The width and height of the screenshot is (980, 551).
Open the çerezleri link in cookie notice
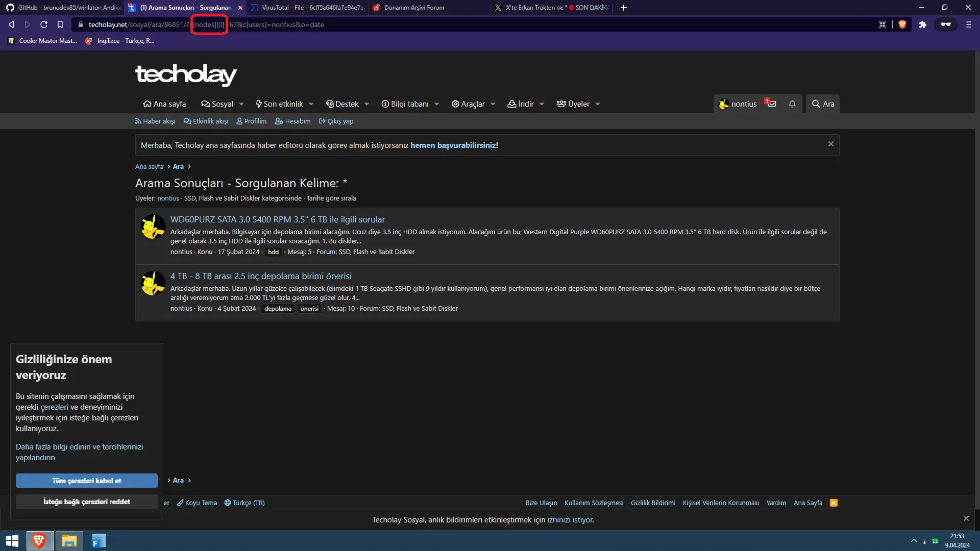point(55,407)
